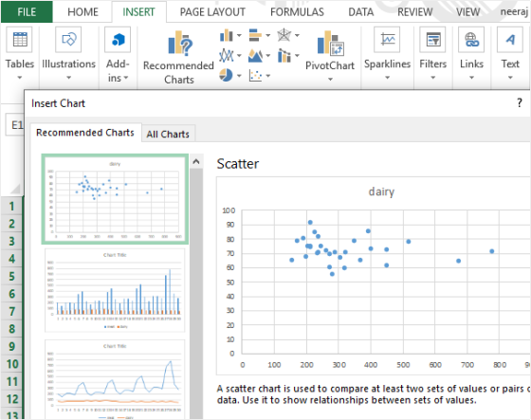
Task: Click scroll up arrow in chart list
Action: pyautogui.click(x=196, y=162)
